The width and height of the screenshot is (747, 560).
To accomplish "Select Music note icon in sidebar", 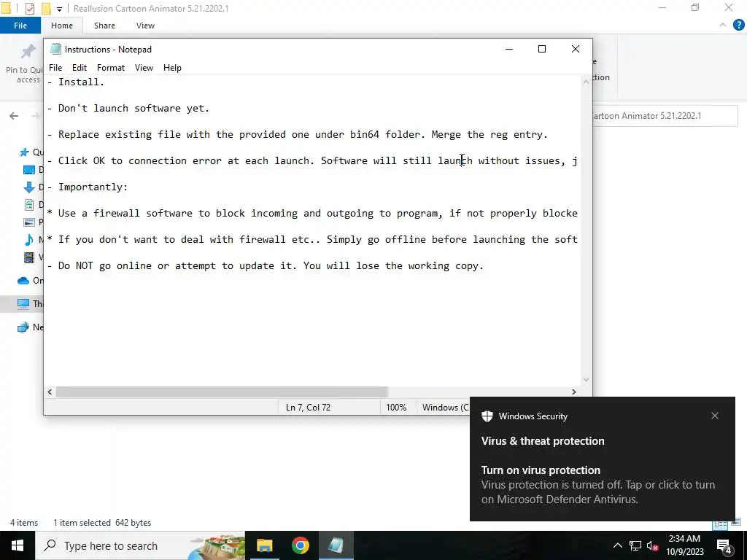I will tap(29, 239).
